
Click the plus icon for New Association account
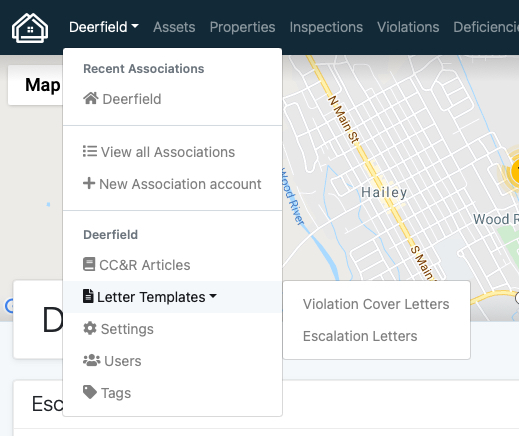[89, 183]
